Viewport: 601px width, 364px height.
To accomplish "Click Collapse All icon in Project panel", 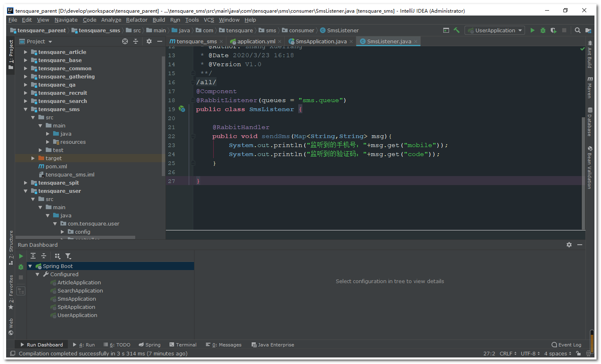I will coord(136,41).
